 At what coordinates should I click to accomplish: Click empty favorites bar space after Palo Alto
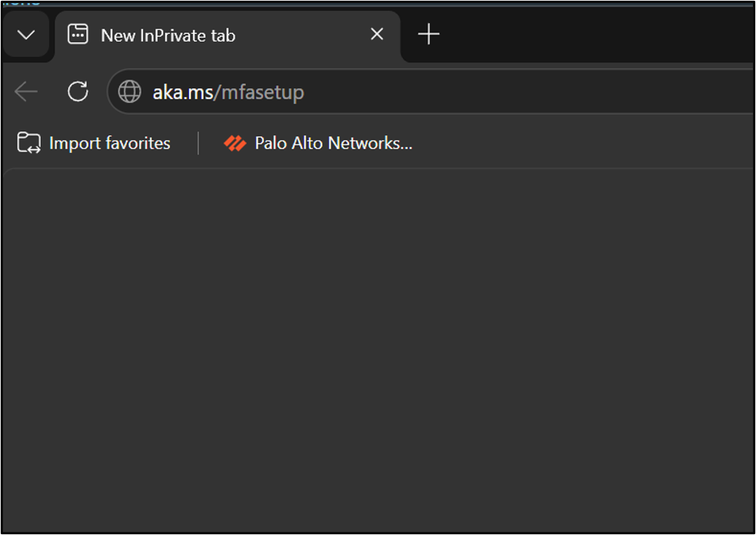coord(584,143)
